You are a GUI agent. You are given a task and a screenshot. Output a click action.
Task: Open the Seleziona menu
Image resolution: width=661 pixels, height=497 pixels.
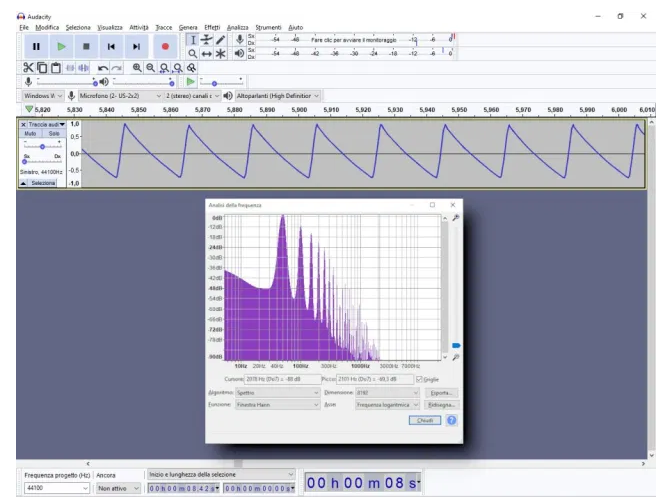point(78,27)
